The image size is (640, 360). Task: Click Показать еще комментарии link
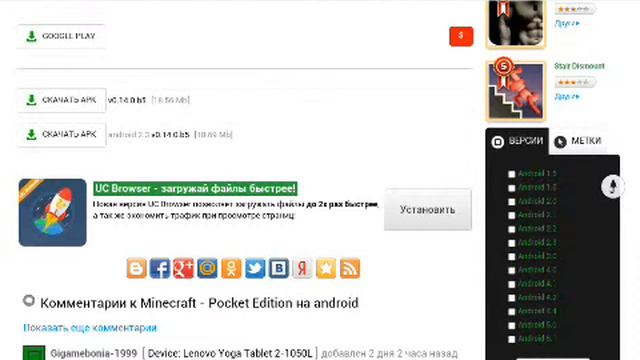[90, 328]
